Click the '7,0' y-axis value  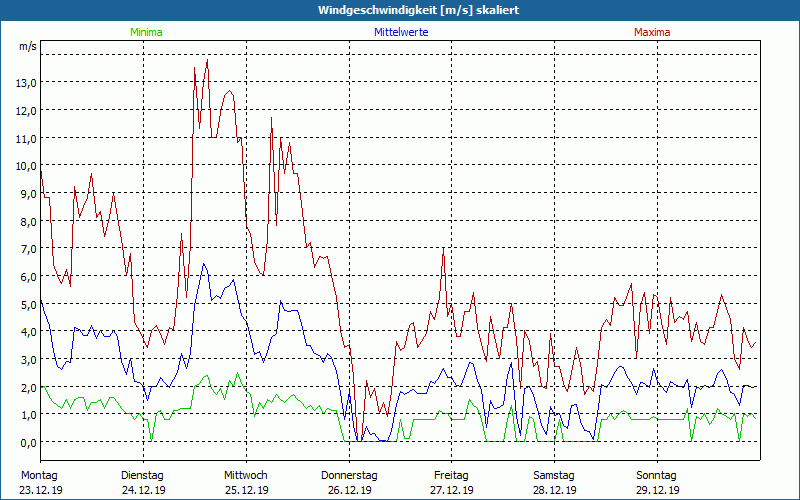coord(28,249)
